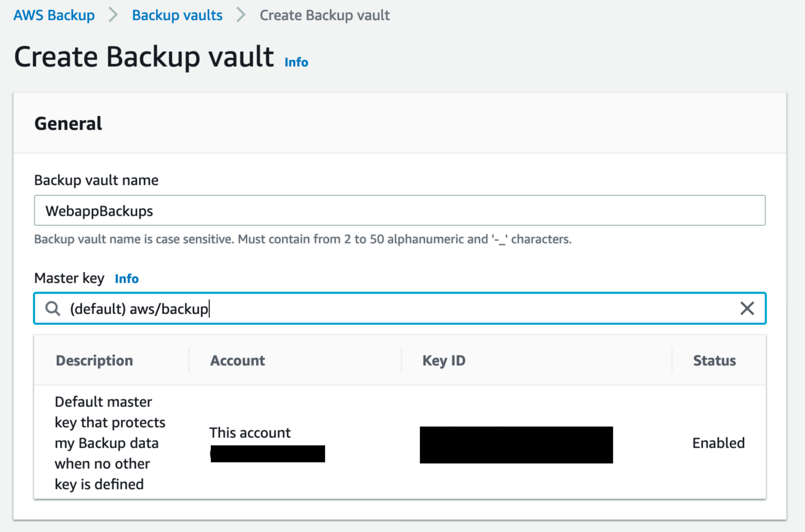This screenshot has height=532, width=805.
Task: Navigate to Backup vaults breadcrumb
Action: (x=177, y=15)
